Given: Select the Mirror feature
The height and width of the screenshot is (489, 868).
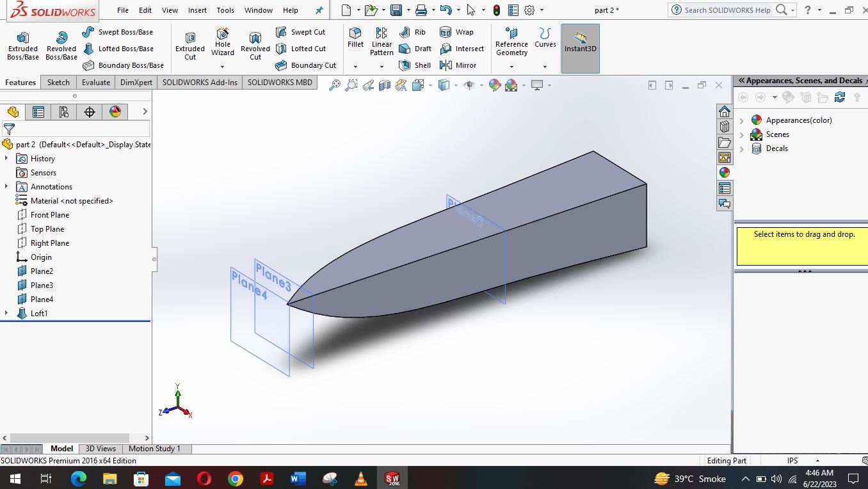Looking at the screenshot, I should pos(458,65).
